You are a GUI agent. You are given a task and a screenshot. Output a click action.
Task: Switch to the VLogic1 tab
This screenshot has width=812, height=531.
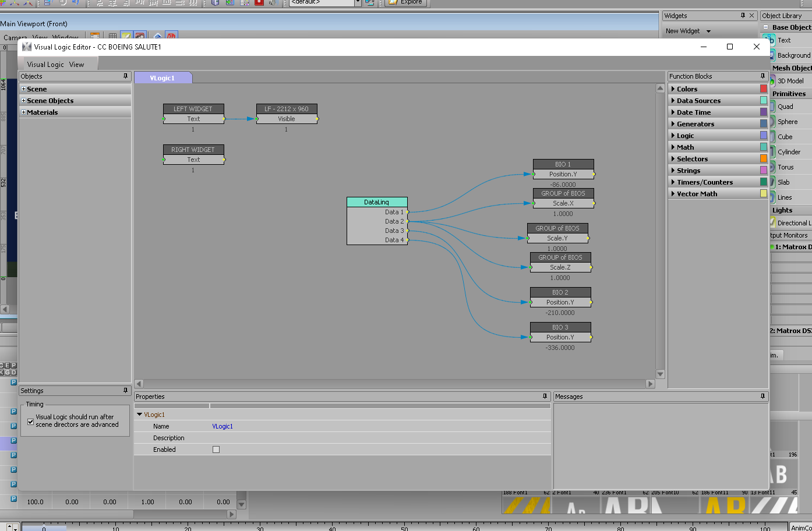coord(163,78)
